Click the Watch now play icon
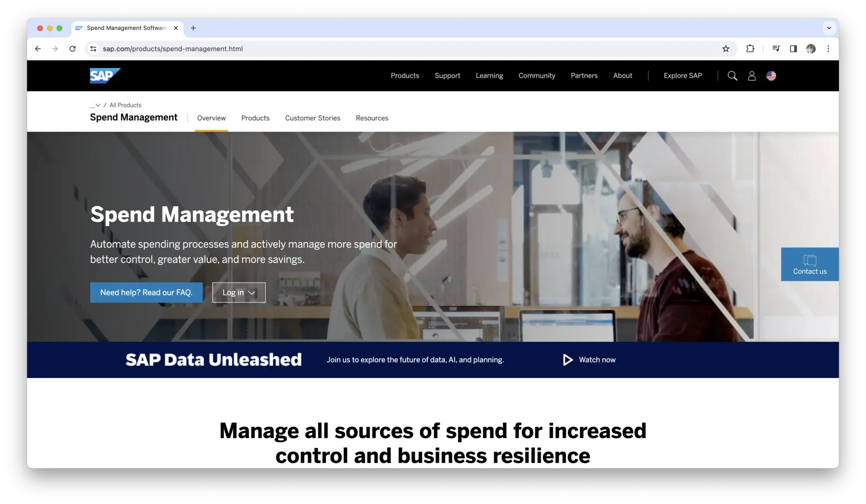Screen dimensions: 866x504 [567, 360]
